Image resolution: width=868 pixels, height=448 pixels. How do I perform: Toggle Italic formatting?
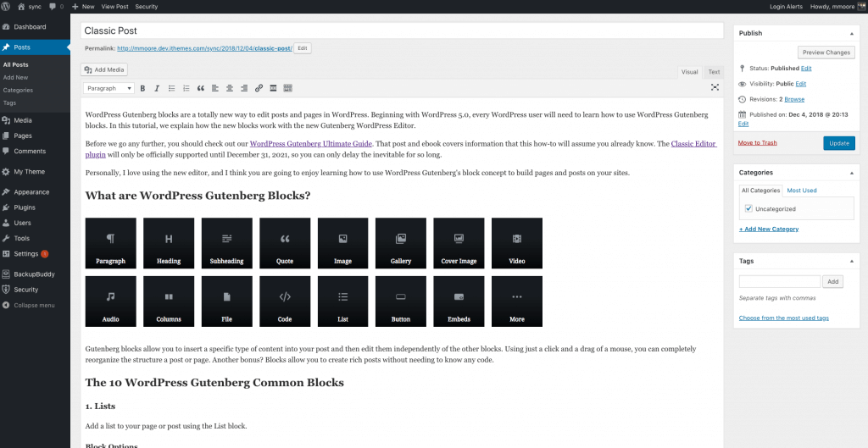tap(157, 88)
